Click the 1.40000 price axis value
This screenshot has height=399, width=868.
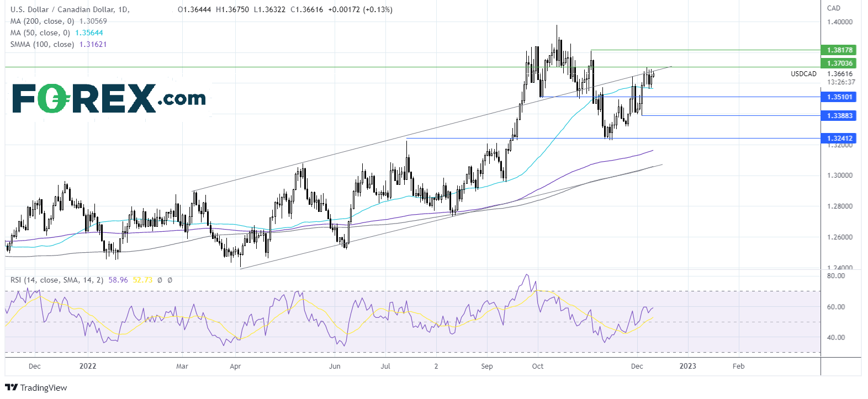[x=840, y=22]
